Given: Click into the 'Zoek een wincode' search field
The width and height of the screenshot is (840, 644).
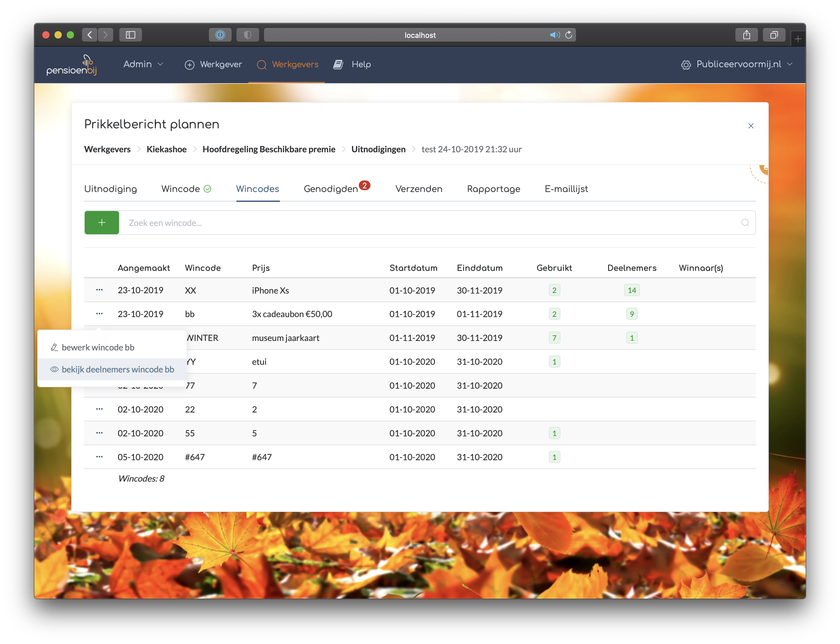Looking at the screenshot, I should click(x=422, y=223).
